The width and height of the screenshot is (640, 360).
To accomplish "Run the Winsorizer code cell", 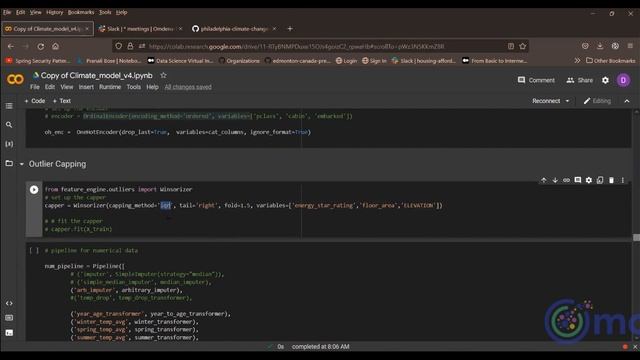I will pyautogui.click(x=34, y=190).
